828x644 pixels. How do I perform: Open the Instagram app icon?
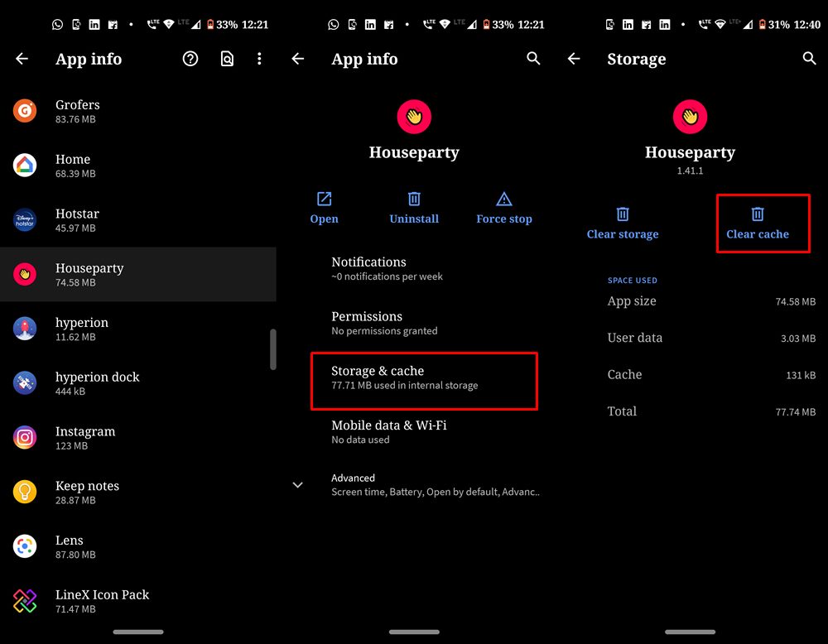point(25,437)
